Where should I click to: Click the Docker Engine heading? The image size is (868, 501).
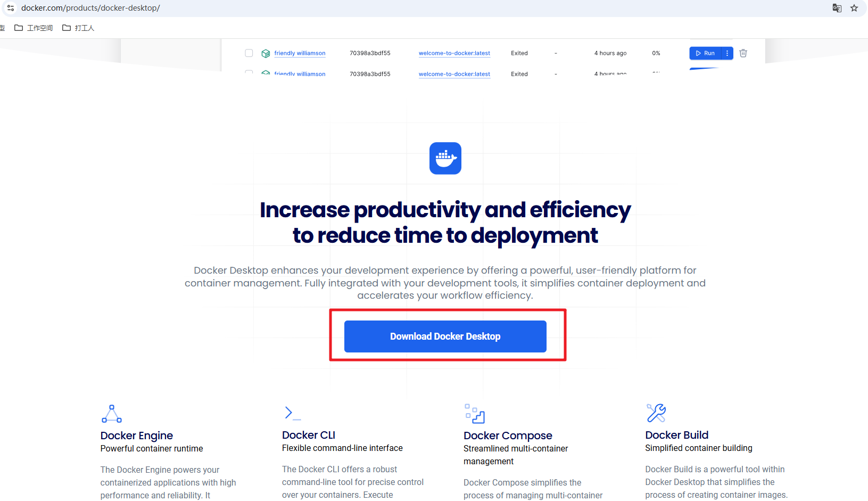137,436
